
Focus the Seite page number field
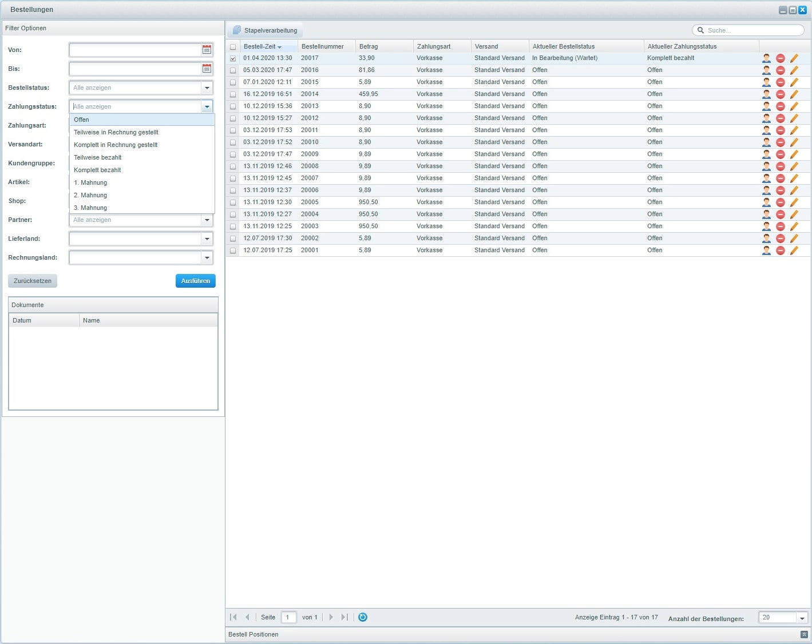[289, 617]
